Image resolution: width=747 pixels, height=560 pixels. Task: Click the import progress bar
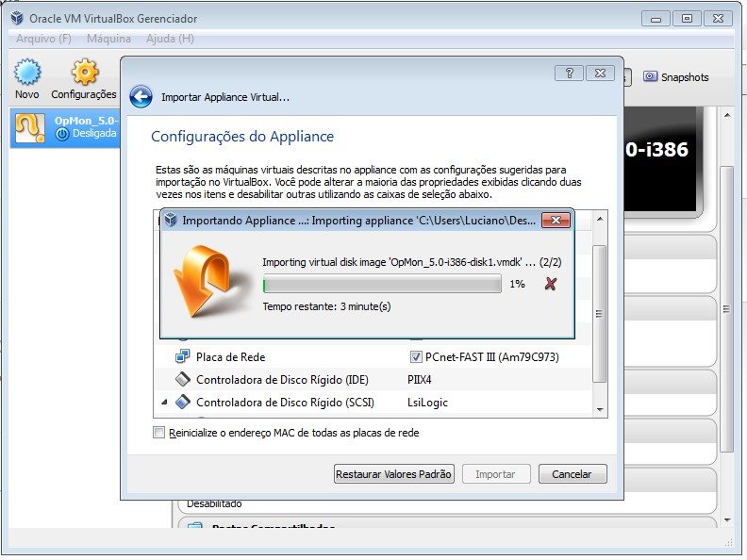382,284
